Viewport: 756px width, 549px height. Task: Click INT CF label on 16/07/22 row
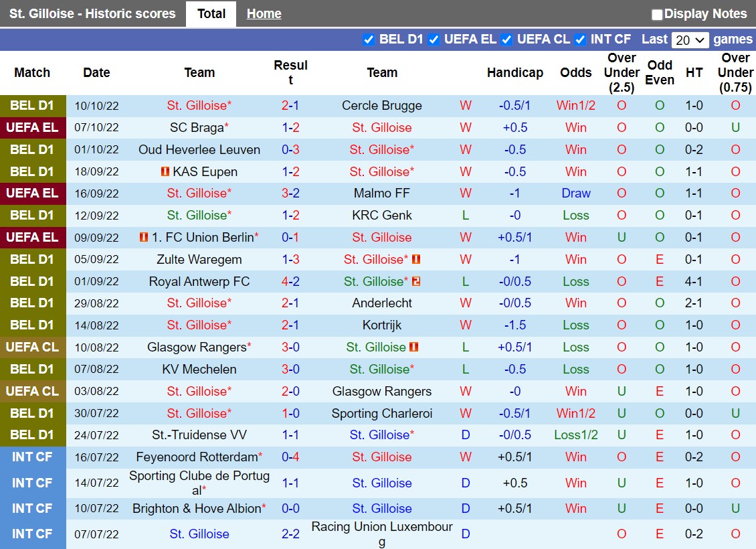point(33,457)
